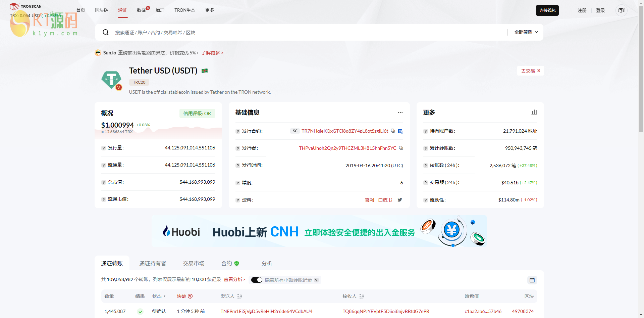Viewport: 644px width, 318px height.
Task: Click the 注册 link
Action: click(582, 10)
